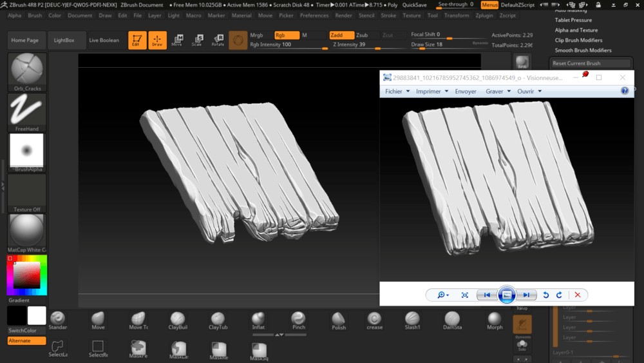Click the BPR render button
The image size is (644, 363).
point(522,62)
